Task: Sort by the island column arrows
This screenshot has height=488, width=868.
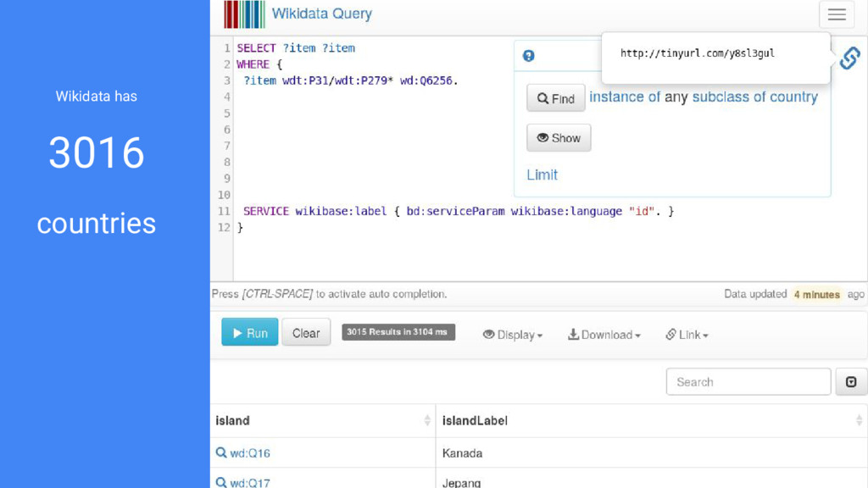Action: [x=427, y=420]
